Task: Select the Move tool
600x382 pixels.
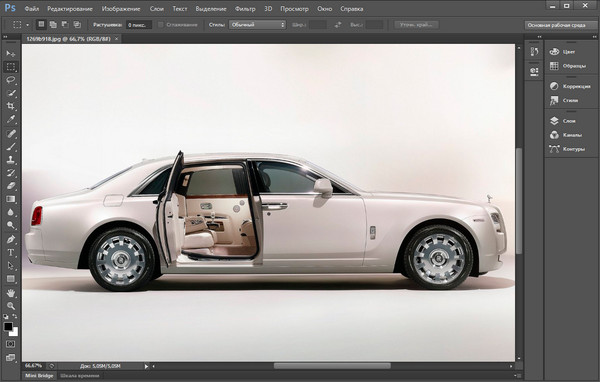Action: tap(11, 54)
